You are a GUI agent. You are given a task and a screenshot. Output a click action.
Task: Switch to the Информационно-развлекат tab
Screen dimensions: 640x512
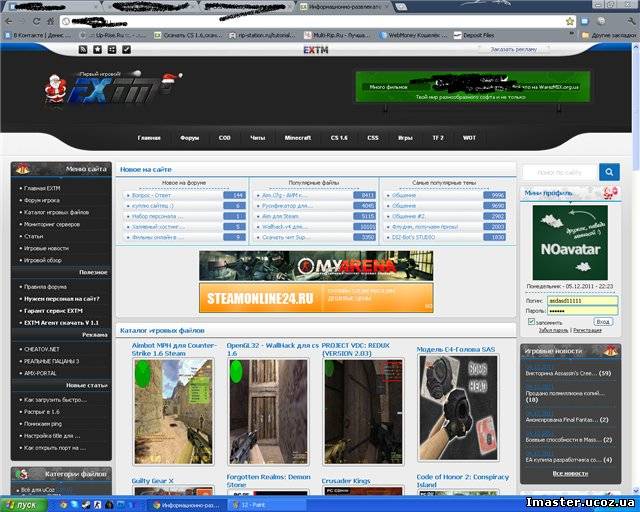[x=344, y=7]
